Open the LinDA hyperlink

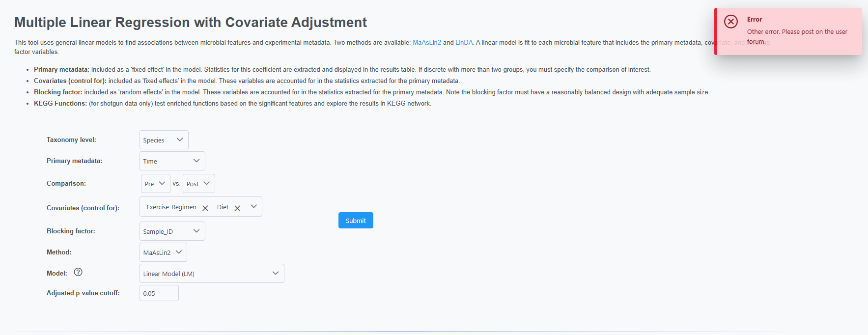pyautogui.click(x=464, y=43)
